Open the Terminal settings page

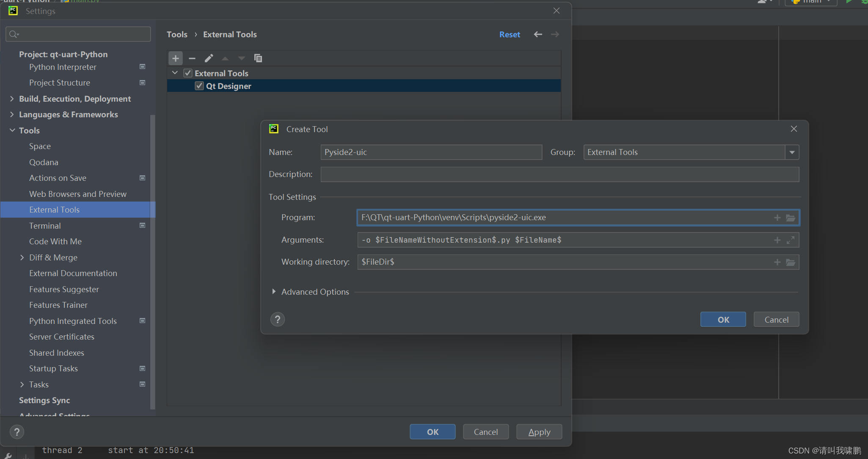coord(45,226)
